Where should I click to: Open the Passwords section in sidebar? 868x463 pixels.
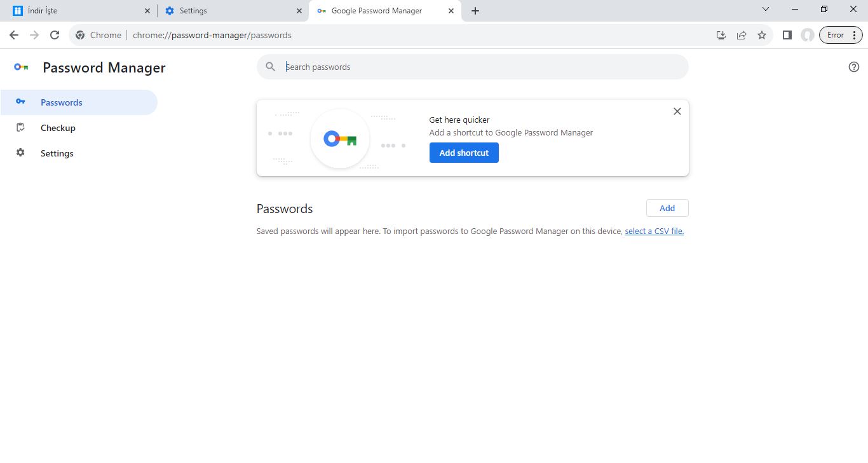pyautogui.click(x=79, y=102)
